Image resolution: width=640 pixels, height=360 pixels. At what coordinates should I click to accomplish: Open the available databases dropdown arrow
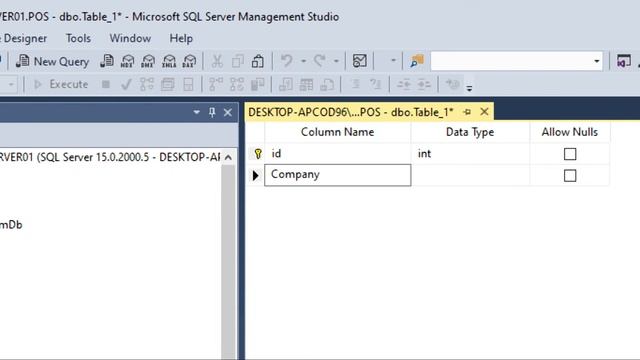[x=11, y=84]
